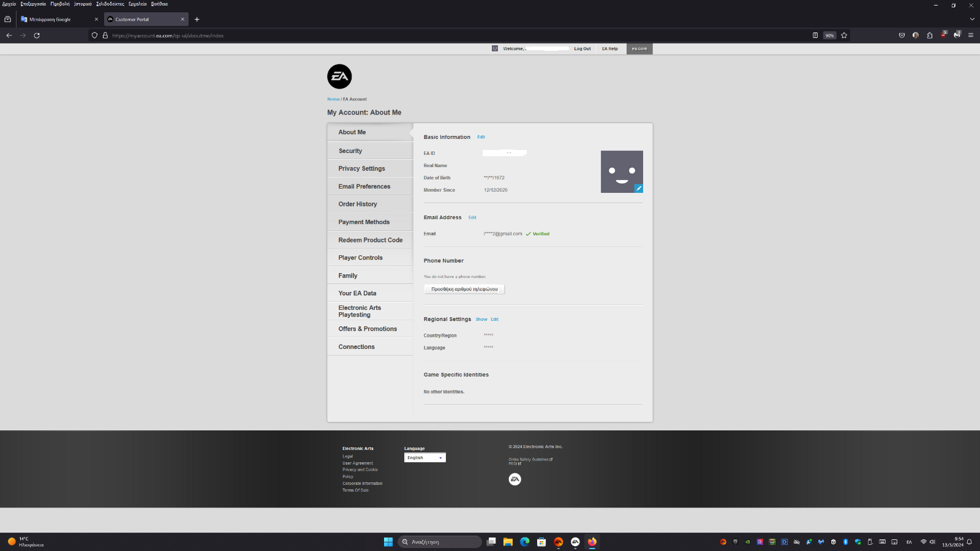This screenshot has height=551, width=980.
Task: Open the new tab plus button
Action: click(x=197, y=20)
